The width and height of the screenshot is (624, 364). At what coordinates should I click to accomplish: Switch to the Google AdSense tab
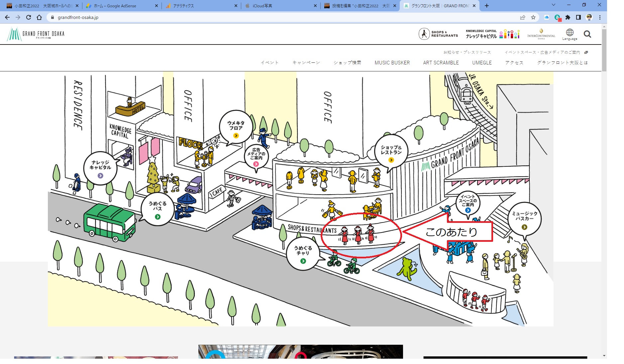pos(115,6)
